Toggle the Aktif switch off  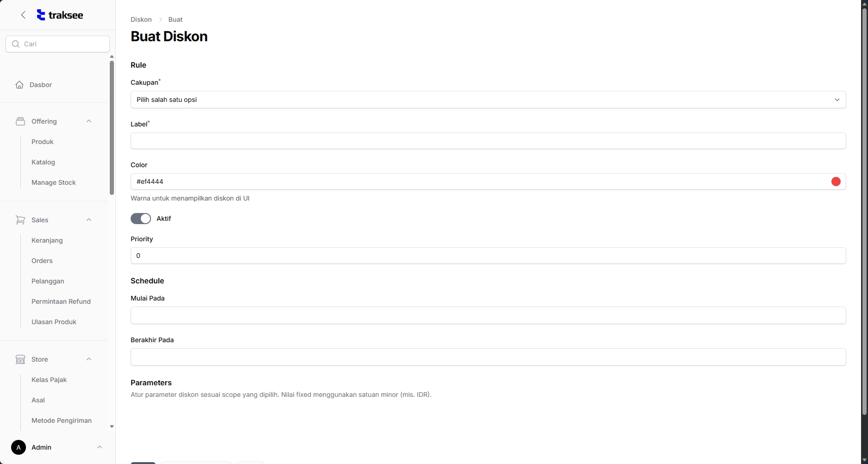(x=141, y=219)
